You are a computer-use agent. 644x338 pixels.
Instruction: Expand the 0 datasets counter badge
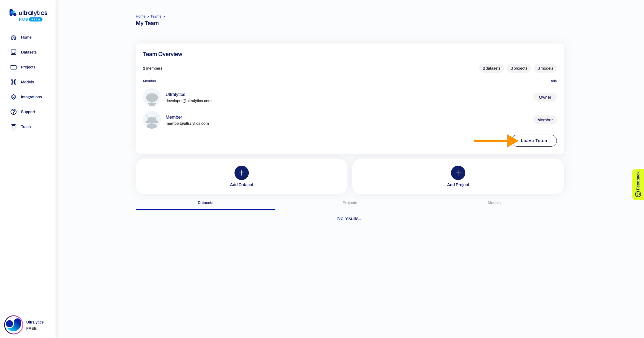coord(491,68)
